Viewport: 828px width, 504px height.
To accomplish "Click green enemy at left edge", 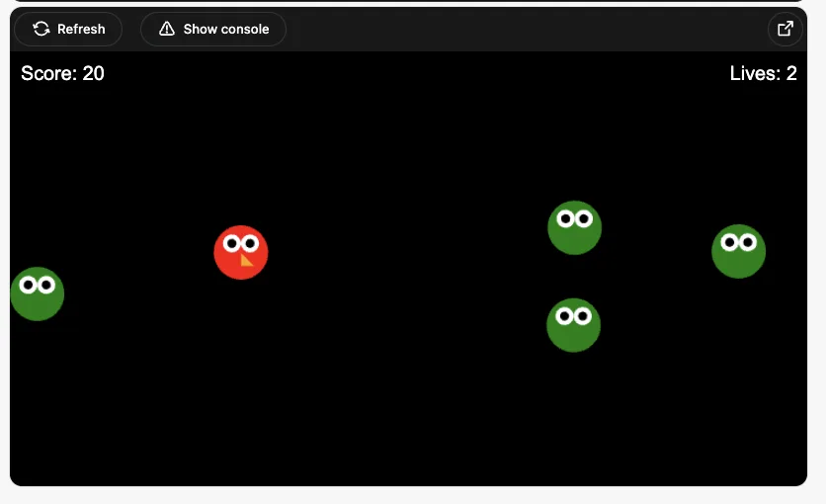I will point(38,294).
